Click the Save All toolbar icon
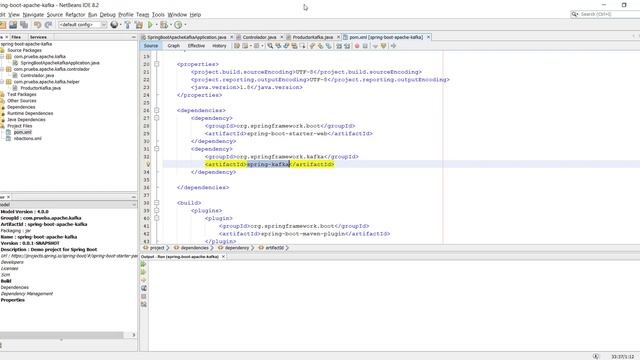640x360 pixels. [x=24, y=25]
